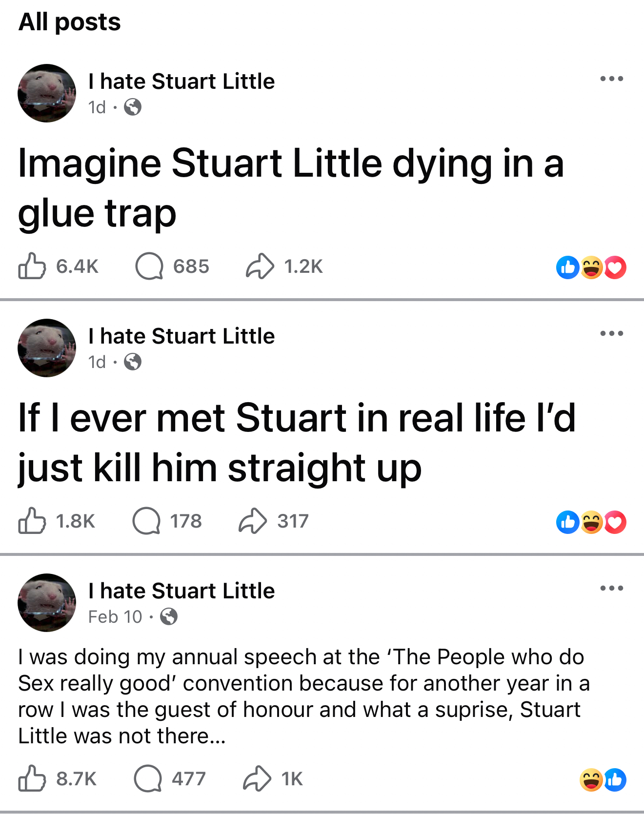The width and height of the screenshot is (644, 817).
Task: Expand options menu for Feb 10 post
Action: [x=611, y=588]
